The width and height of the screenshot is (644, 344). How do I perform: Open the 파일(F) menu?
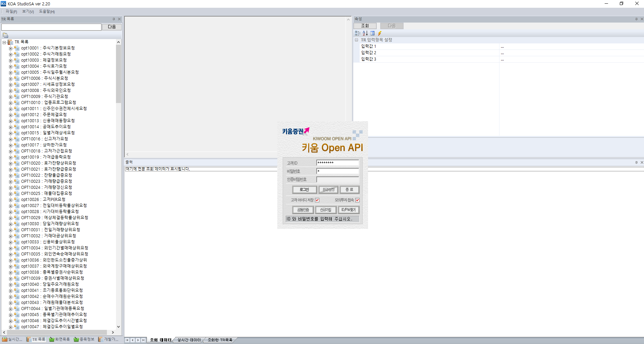click(x=11, y=11)
